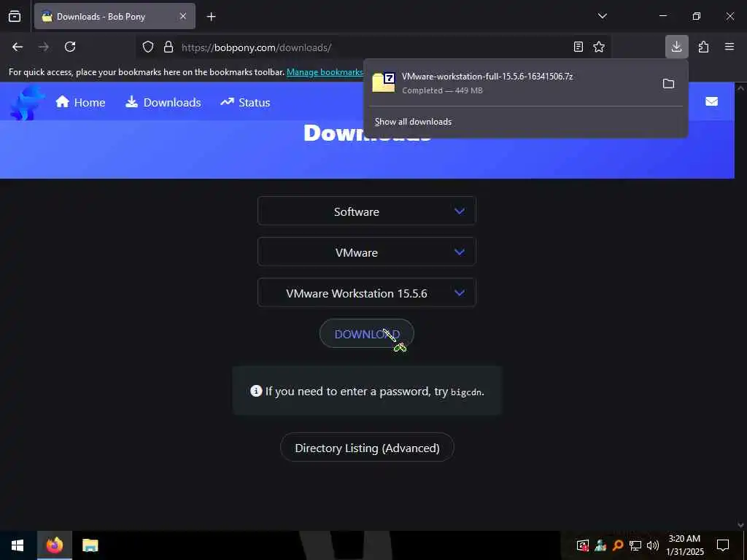Reload the current page
The image size is (747, 560).
pyautogui.click(x=70, y=47)
